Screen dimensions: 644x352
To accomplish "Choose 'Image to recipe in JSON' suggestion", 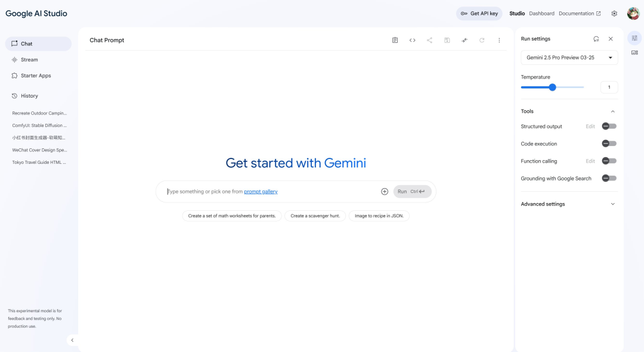I will 379,216.
